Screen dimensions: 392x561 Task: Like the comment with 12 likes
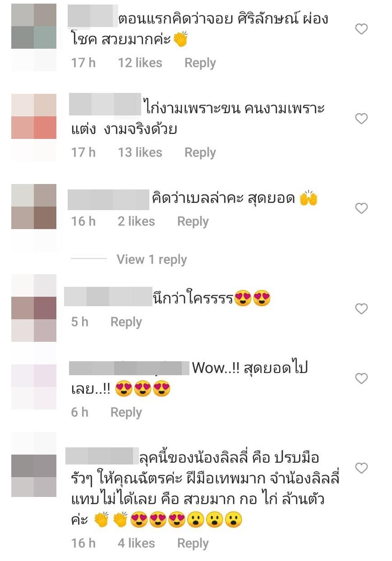point(361,29)
